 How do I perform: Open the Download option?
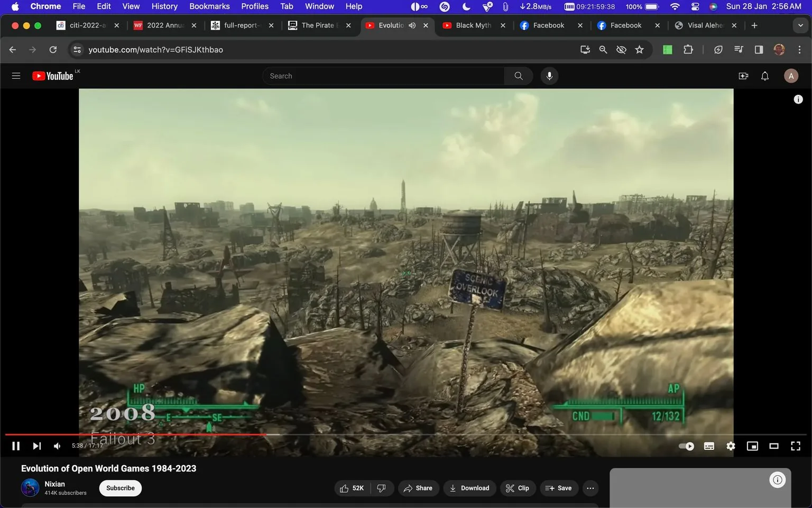469,488
